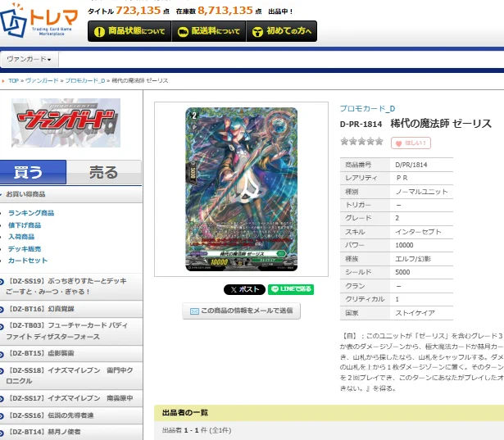Screen dimensions: 504x440
Task: Select the 種族 value エルフ/幻影
Action: (413, 259)
